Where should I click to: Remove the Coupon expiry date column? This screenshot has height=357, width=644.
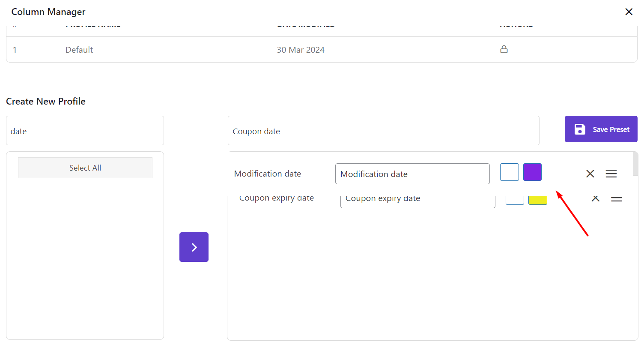click(x=595, y=199)
